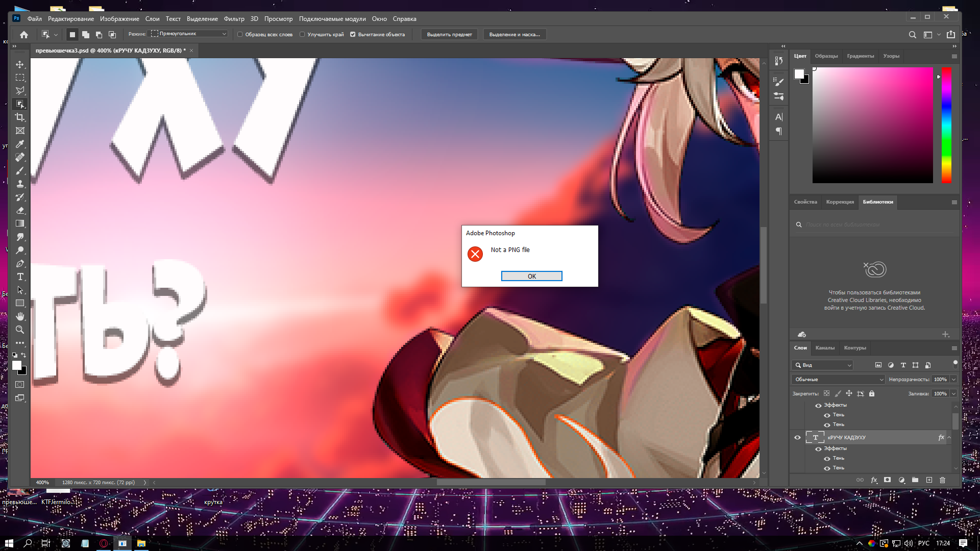
Task: Click the Share icon at top right
Action: point(951,35)
